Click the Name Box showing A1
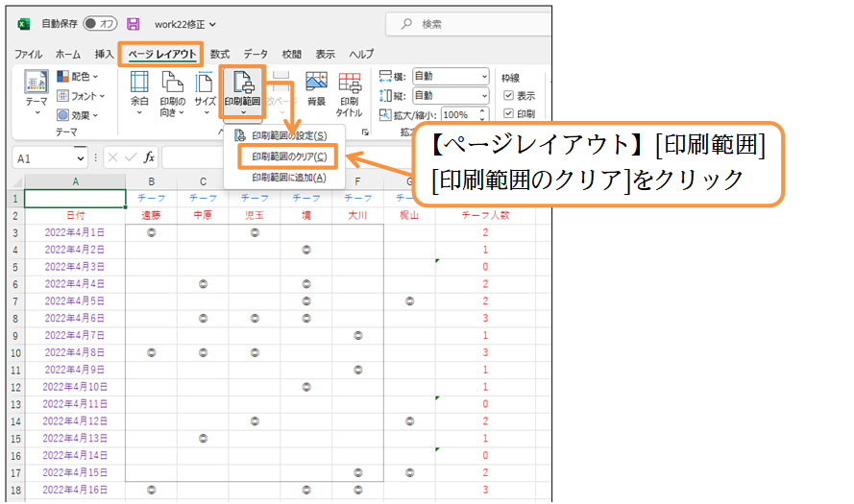 (43, 158)
